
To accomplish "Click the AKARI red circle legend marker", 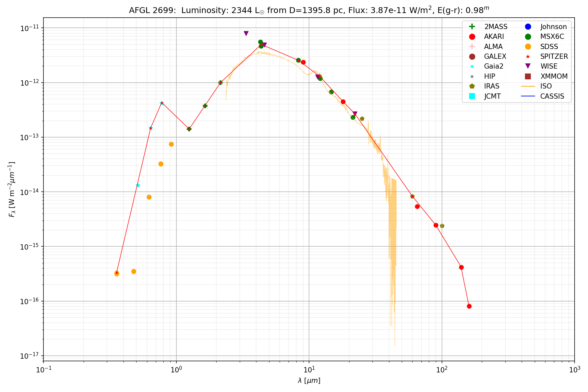I will [x=472, y=37].
